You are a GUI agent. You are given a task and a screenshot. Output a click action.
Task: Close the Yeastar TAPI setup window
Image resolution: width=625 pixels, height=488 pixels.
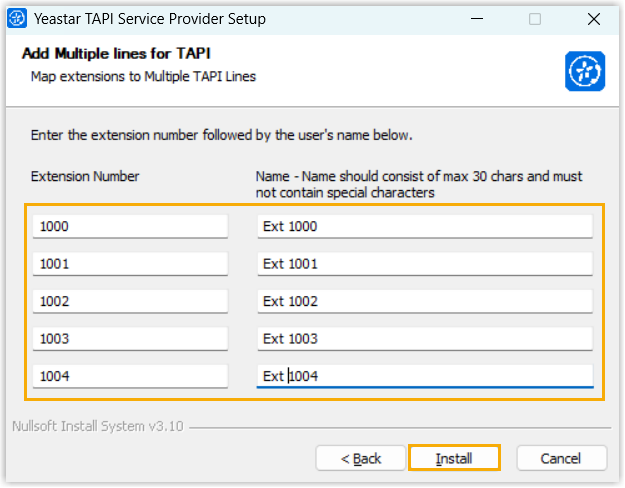[x=593, y=19]
